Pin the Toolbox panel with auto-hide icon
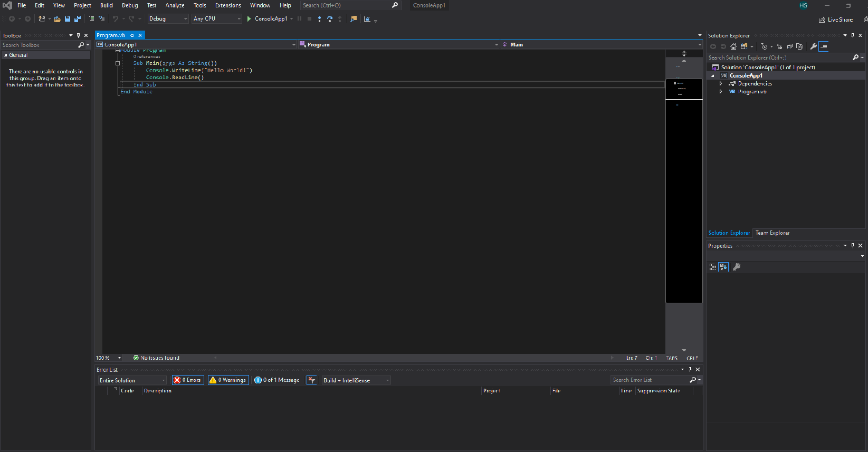The height and width of the screenshot is (452, 868). point(78,35)
